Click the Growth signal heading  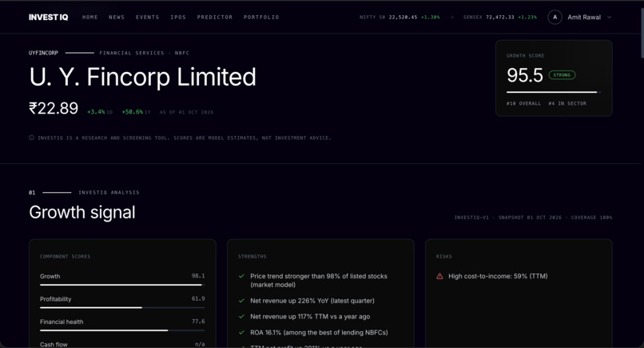pos(82,212)
